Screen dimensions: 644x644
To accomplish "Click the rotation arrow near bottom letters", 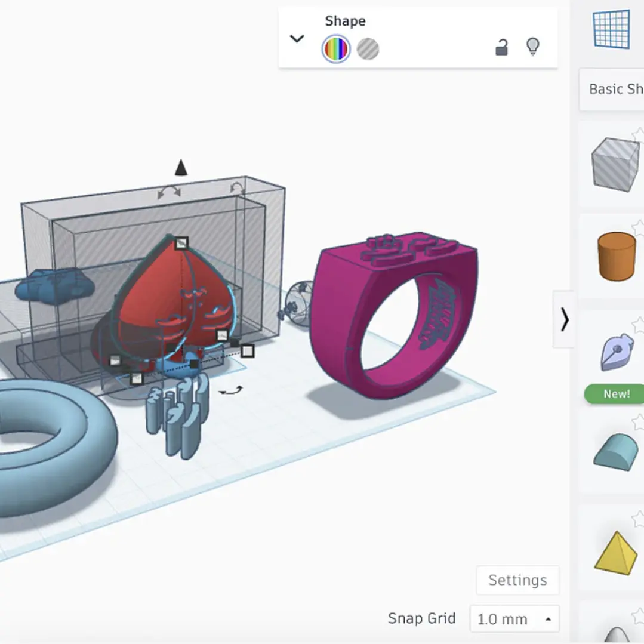I will pyautogui.click(x=230, y=390).
